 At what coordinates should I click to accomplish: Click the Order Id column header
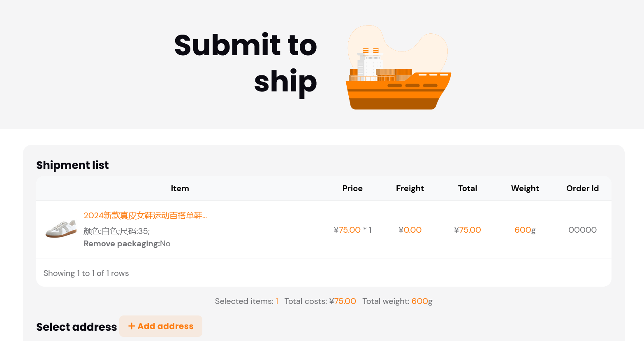(x=582, y=188)
